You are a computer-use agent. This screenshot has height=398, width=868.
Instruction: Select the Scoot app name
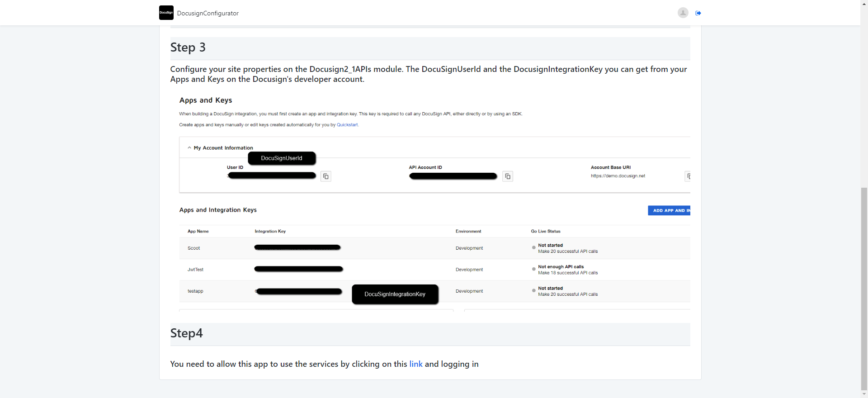coord(194,248)
